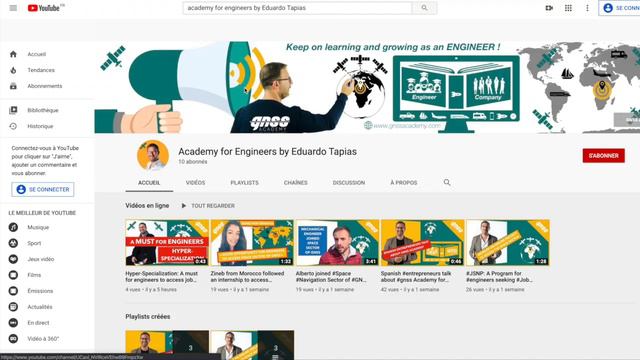This screenshot has height=360, width=640.
Task: Click the Tout regarder link
Action: tap(213, 206)
